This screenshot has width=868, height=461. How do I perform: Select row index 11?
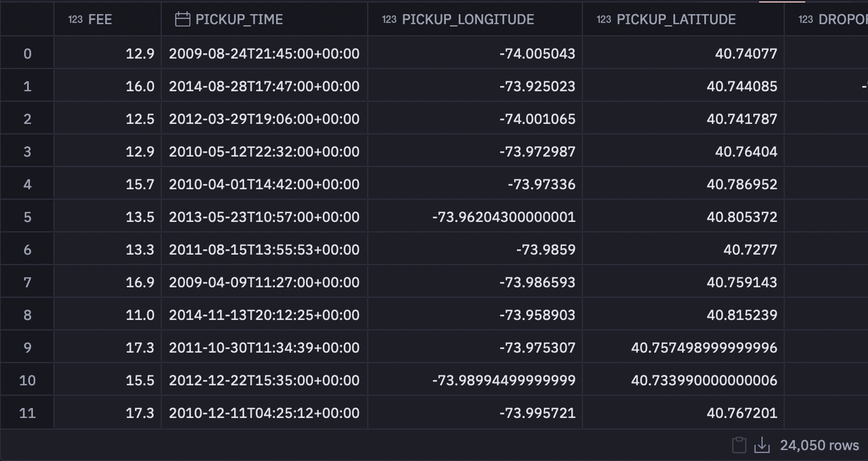[x=27, y=413]
